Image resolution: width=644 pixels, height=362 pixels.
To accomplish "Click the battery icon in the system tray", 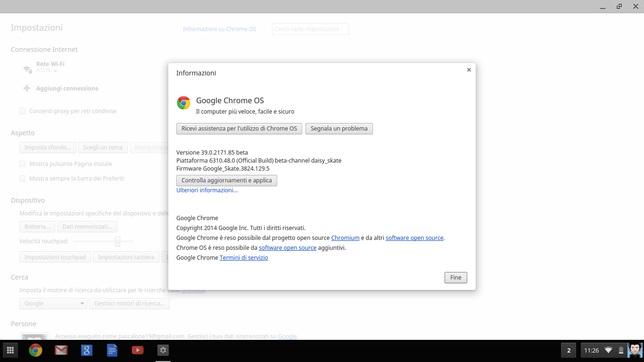I will click(x=621, y=350).
